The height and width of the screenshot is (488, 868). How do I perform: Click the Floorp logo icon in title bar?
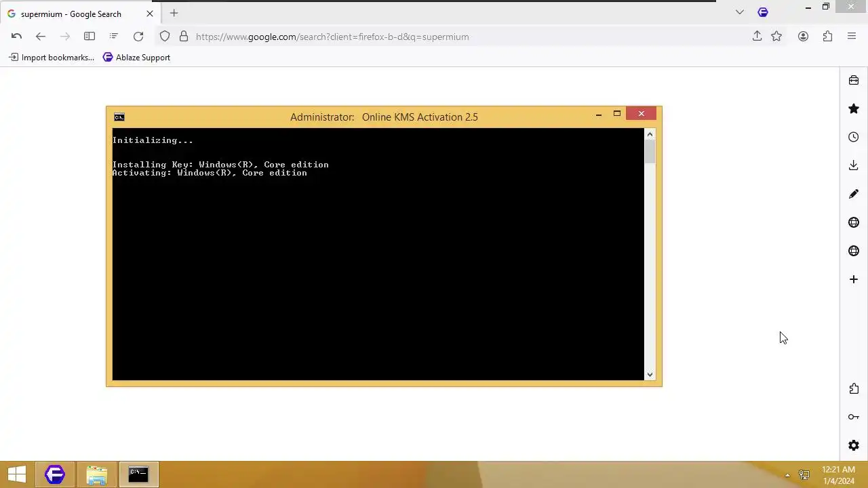click(x=763, y=12)
